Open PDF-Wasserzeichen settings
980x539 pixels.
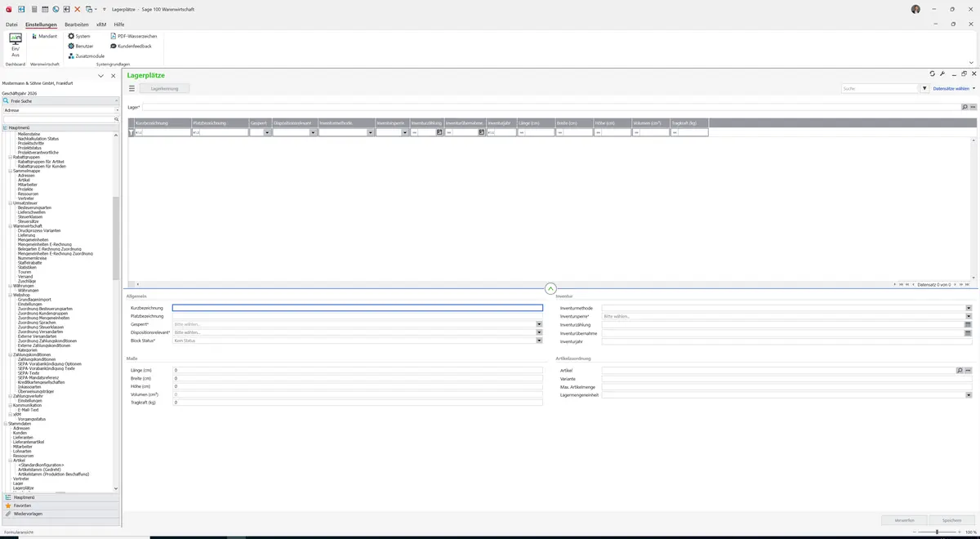tap(134, 36)
